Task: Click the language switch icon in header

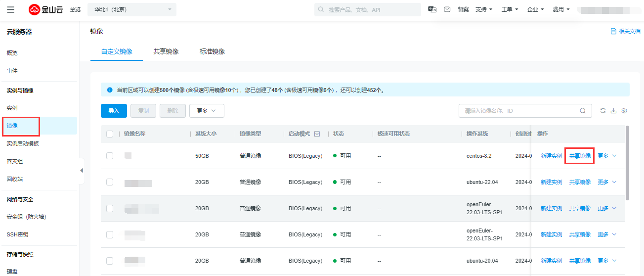Action: click(x=432, y=9)
